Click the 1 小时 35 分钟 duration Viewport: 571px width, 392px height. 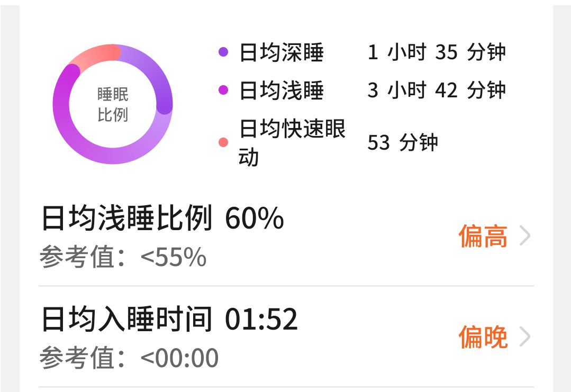pos(437,52)
